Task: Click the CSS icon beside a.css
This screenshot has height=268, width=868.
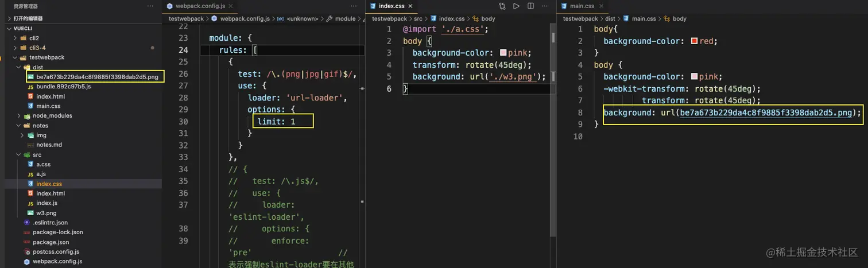Action: click(x=30, y=164)
